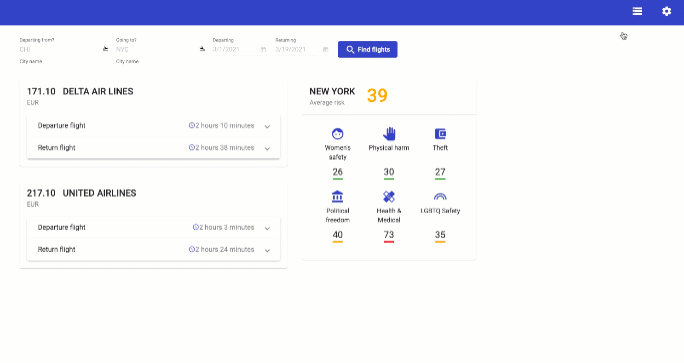Click the 2 hours 10 minutes duration

click(225, 125)
